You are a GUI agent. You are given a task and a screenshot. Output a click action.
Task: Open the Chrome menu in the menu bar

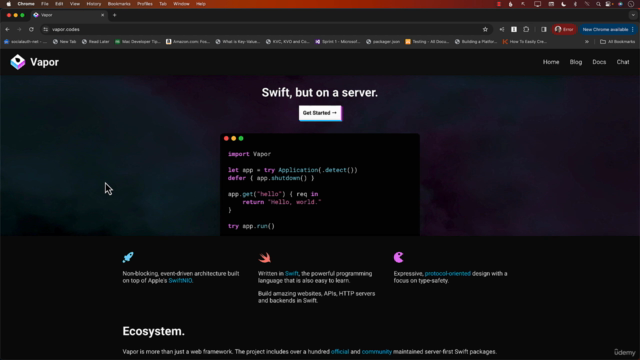(x=26, y=4)
